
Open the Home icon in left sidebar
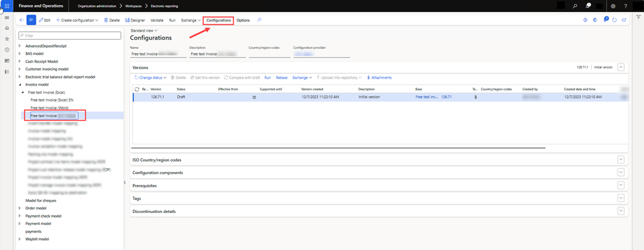click(x=7, y=28)
